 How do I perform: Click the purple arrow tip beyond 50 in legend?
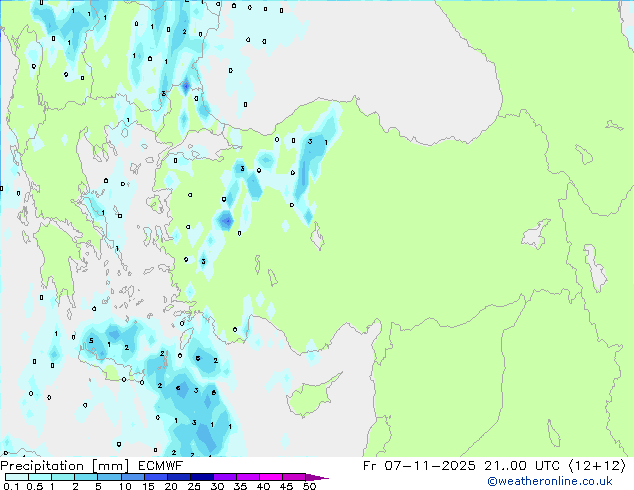click(317, 477)
